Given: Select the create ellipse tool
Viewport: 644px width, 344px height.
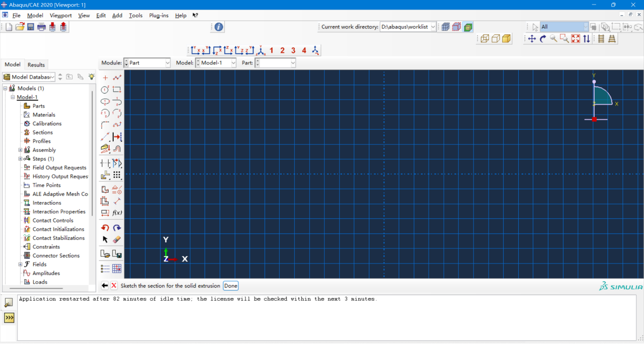Looking at the screenshot, I should click(x=105, y=101).
